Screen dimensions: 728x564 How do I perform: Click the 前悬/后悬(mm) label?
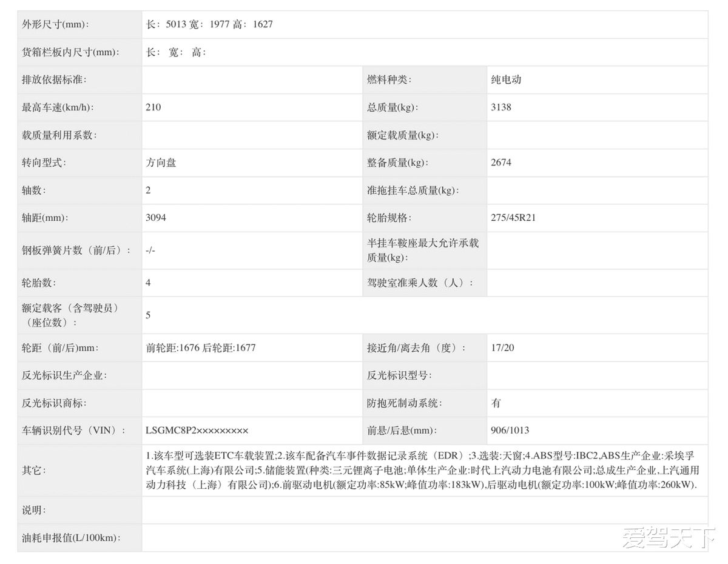click(x=401, y=431)
